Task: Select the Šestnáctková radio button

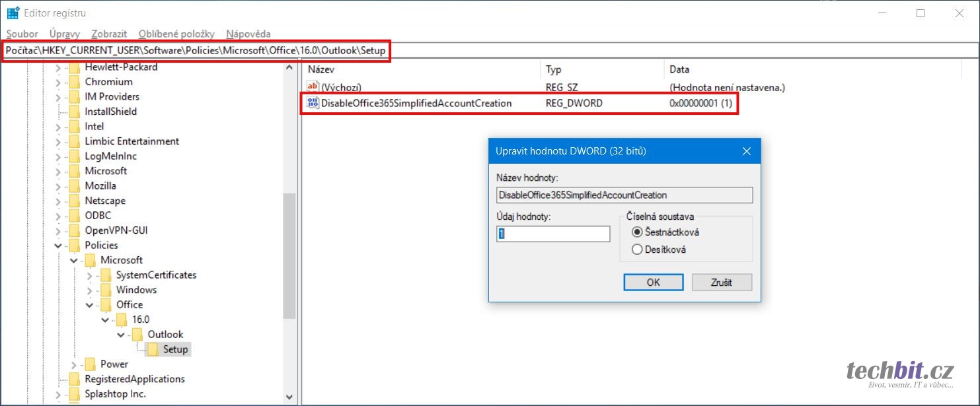Action: point(637,232)
